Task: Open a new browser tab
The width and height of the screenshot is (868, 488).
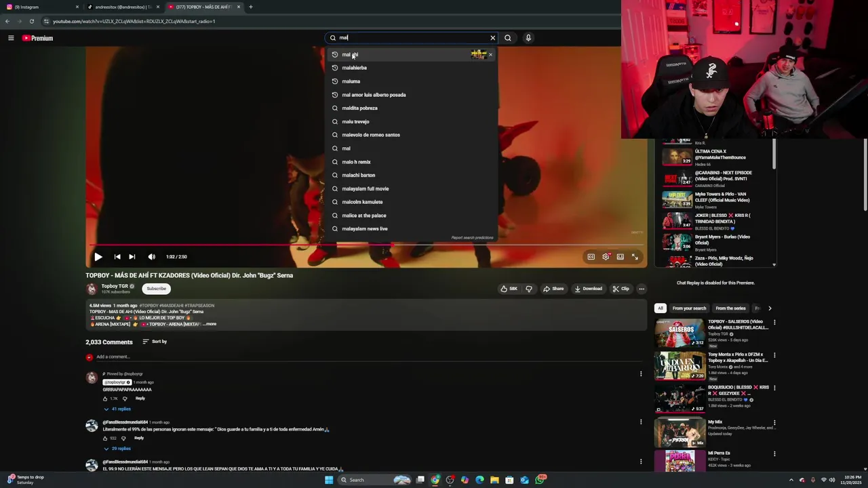Action: tap(251, 7)
